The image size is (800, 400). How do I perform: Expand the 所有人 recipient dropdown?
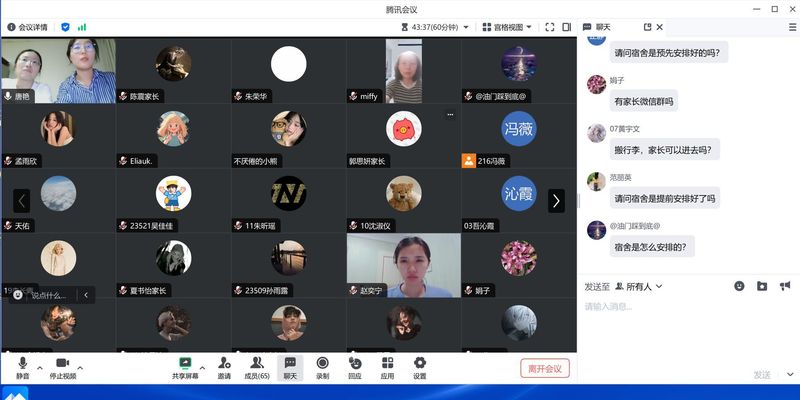tap(638, 286)
